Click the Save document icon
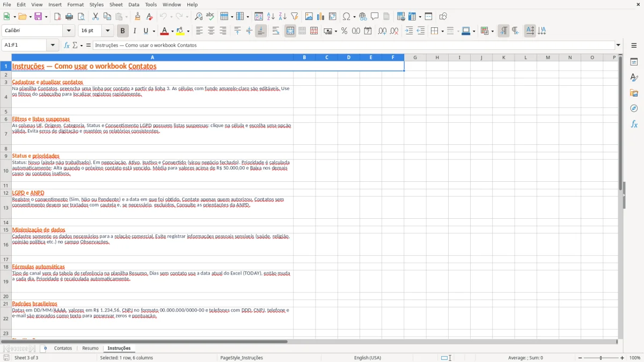 38,17
